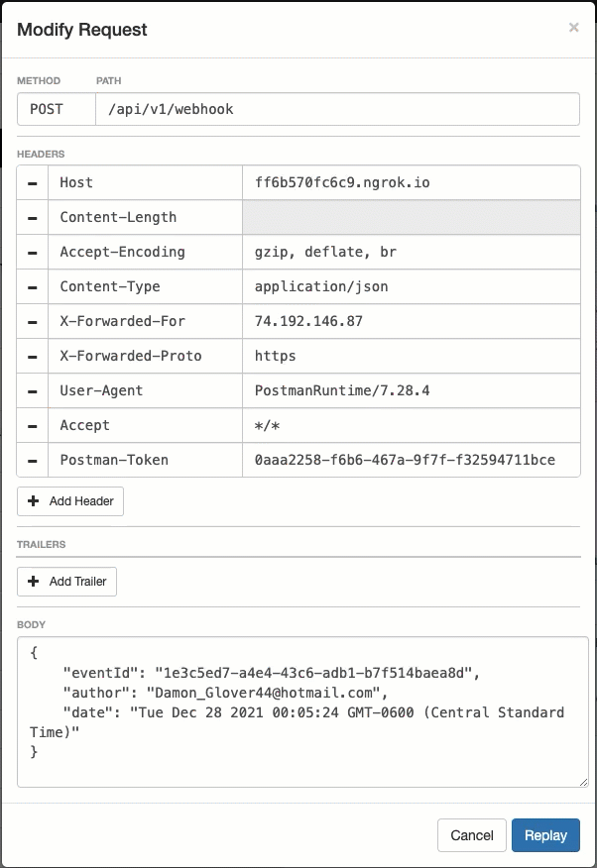
Task: Click the Add Header button
Action: click(70, 501)
